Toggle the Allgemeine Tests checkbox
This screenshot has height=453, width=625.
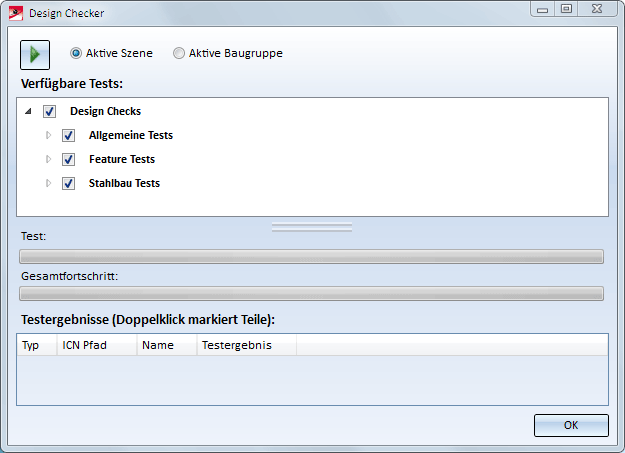(x=69, y=135)
